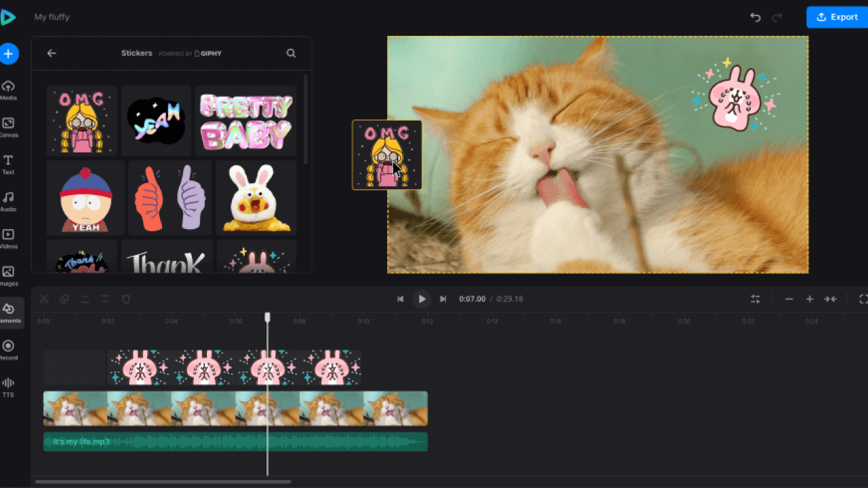Toggle fullscreen preview mode
Image resolution: width=868 pixels, height=488 pixels.
click(863, 298)
